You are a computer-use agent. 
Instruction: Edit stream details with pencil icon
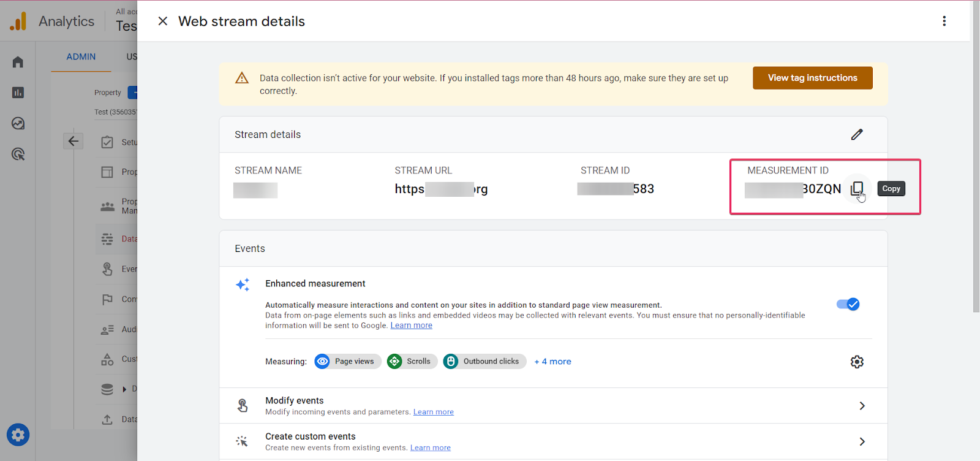coord(856,134)
